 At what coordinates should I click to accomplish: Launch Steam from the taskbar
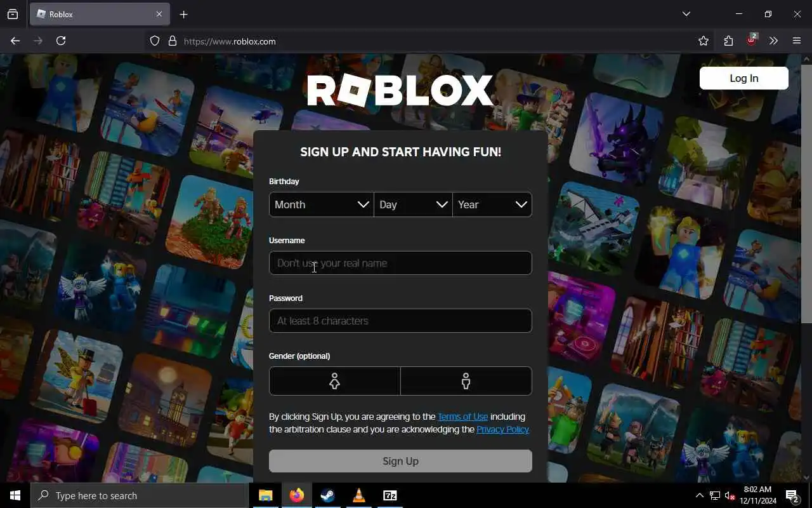328,495
